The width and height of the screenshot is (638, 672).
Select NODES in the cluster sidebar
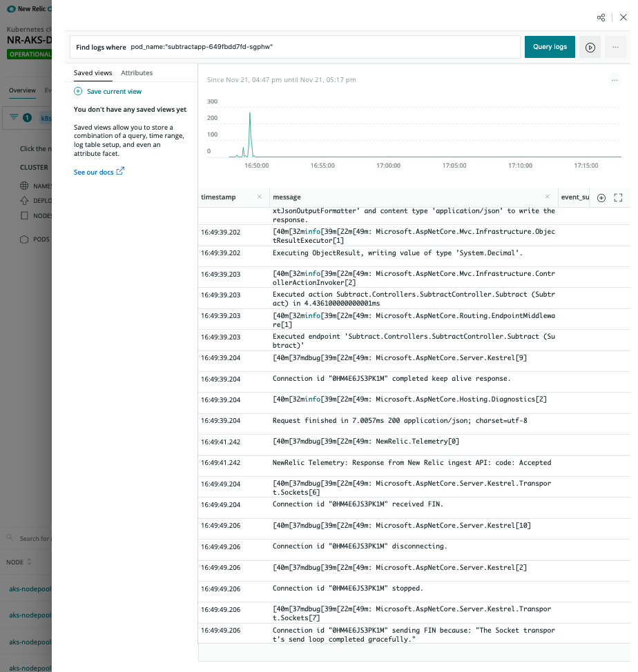pyautogui.click(x=38, y=215)
